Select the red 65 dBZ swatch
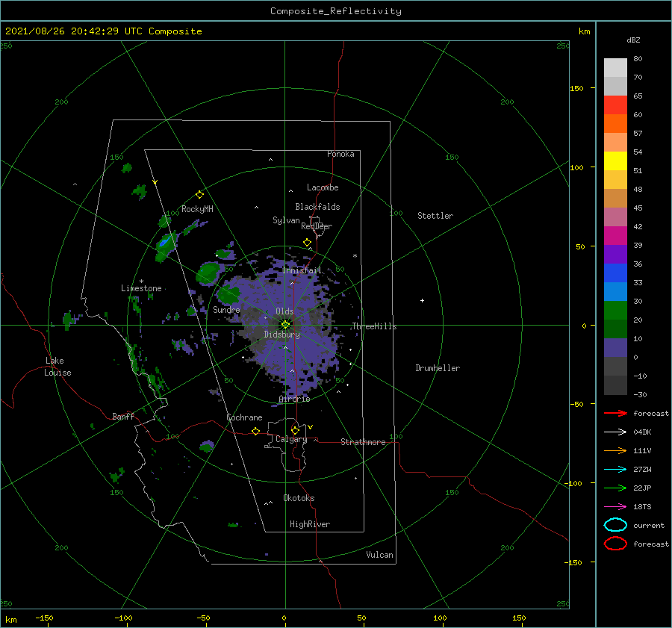672x628 pixels. (x=615, y=105)
